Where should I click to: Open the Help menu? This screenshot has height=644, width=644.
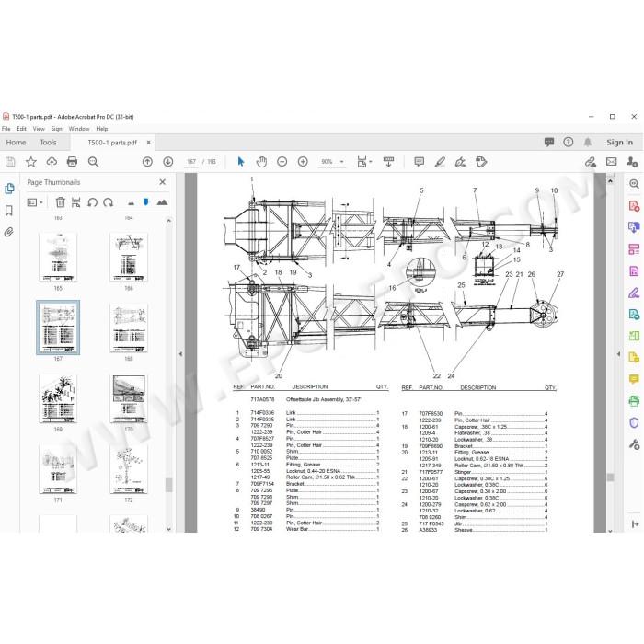click(x=102, y=129)
